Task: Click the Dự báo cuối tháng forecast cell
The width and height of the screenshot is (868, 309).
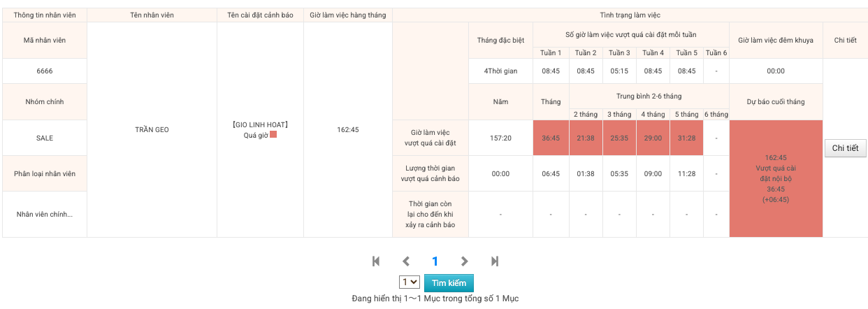Action: (776, 178)
